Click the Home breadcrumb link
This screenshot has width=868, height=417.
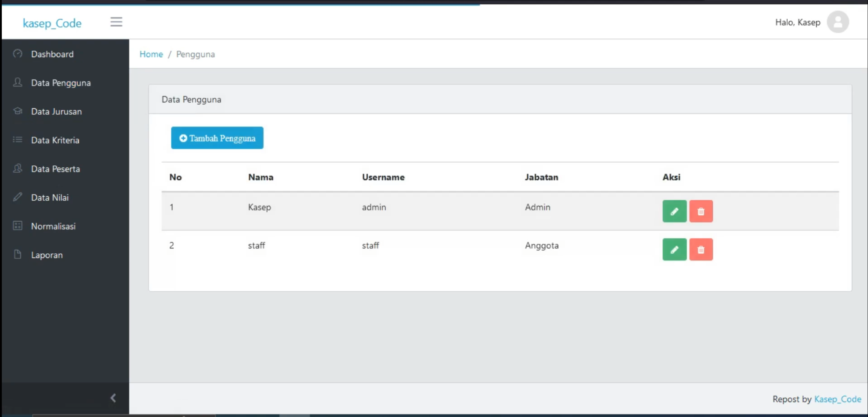151,54
